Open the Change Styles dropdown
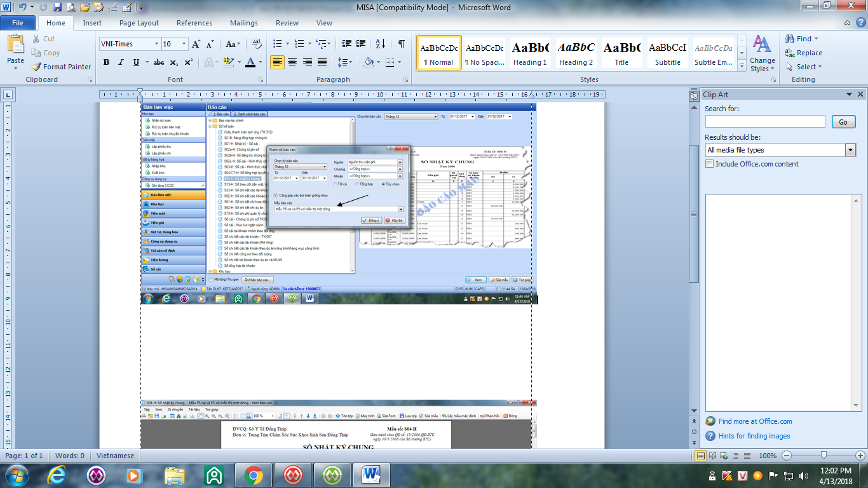 point(762,54)
